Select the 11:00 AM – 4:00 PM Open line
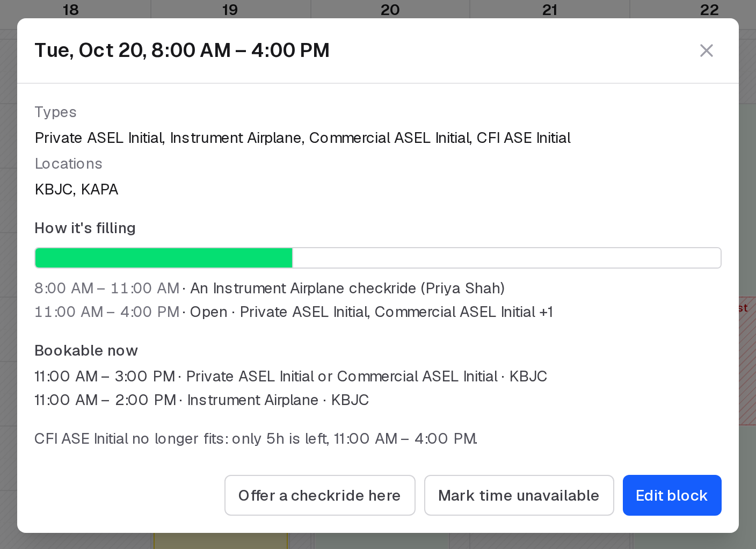The image size is (756, 549). point(294,312)
